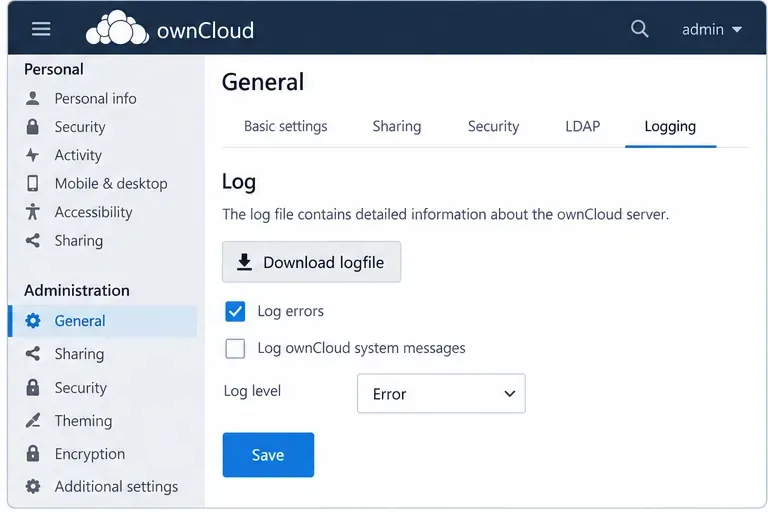
Task: Click the share icon beside Personal Sharing
Action: (x=33, y=241)
